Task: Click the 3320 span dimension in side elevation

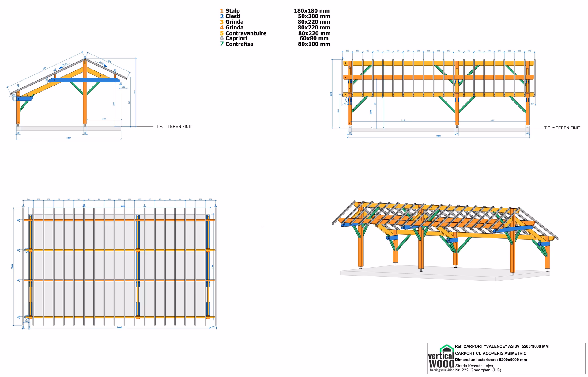Action: pyautogui.click(x=492, y=120)
